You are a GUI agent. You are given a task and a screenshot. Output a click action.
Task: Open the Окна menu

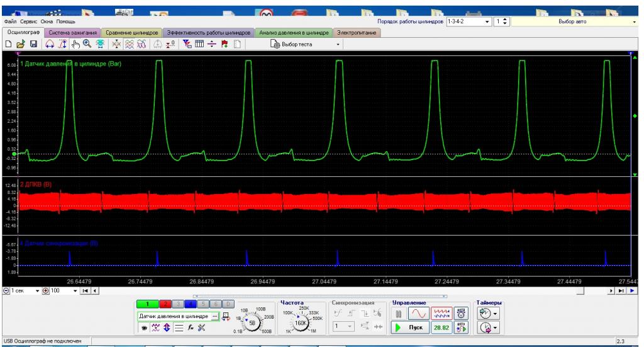47,21
